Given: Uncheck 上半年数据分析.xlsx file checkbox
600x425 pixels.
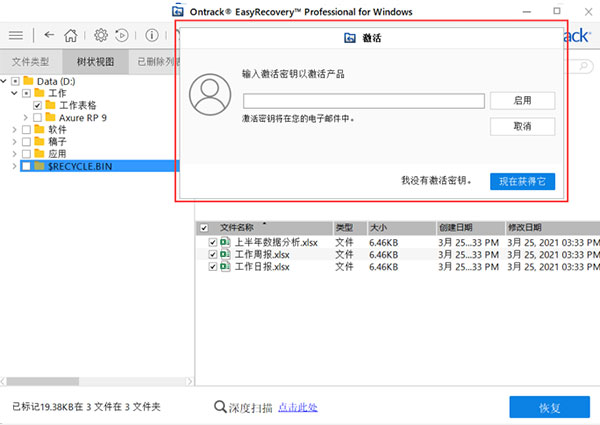Looking at the screenshot, I should point(213,242).
